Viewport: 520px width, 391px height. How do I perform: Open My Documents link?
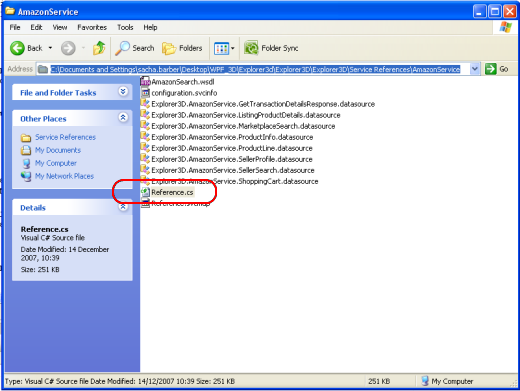pyautogui.click(x=58, y=150)
